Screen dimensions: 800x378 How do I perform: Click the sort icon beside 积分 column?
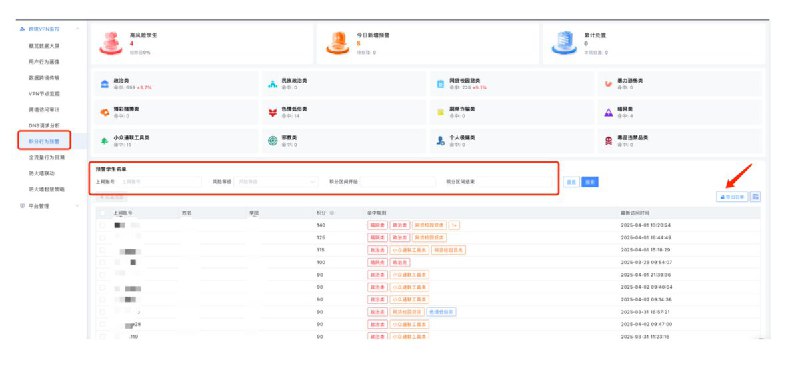pyautogui.click(x=332, y=213)
